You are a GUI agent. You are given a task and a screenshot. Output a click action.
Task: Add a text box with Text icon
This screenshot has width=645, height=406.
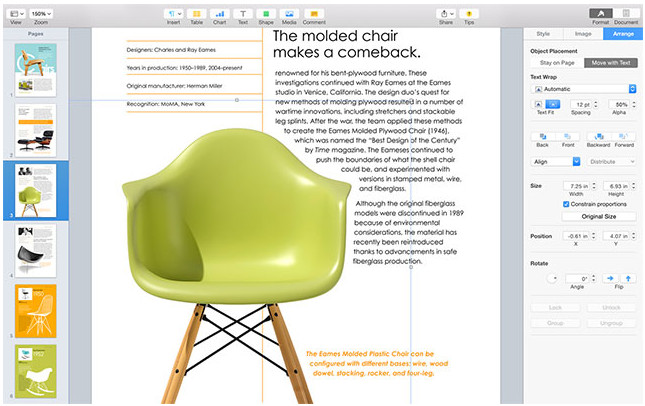(243, 14)
